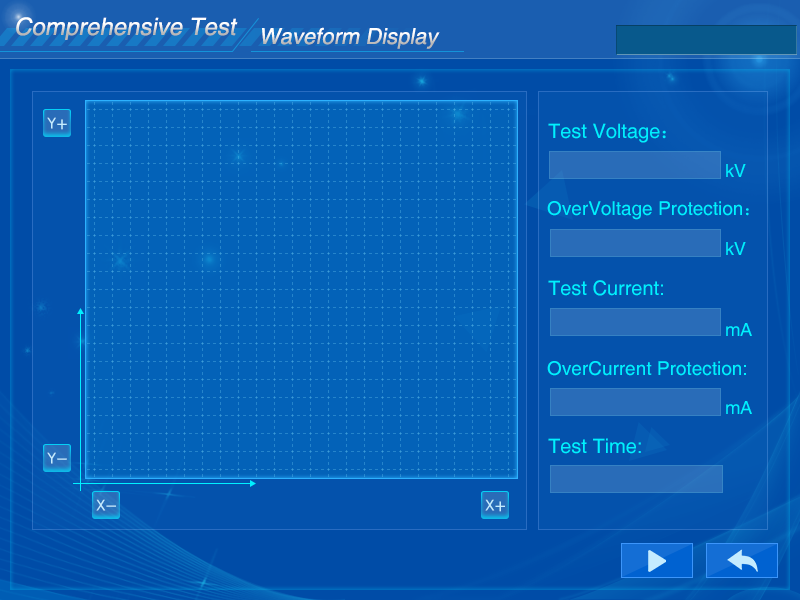The width and height of the screenshot is (800, 600).
Task: Start the test with the play button
Action: [656, 561]
